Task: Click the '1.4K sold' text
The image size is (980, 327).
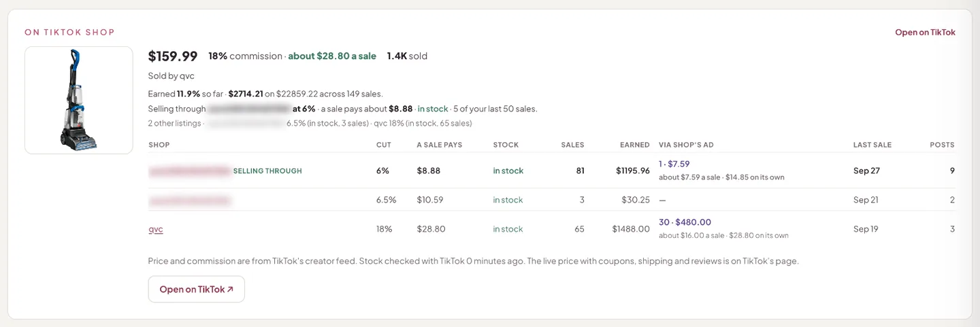Action: tap(407, 56)
